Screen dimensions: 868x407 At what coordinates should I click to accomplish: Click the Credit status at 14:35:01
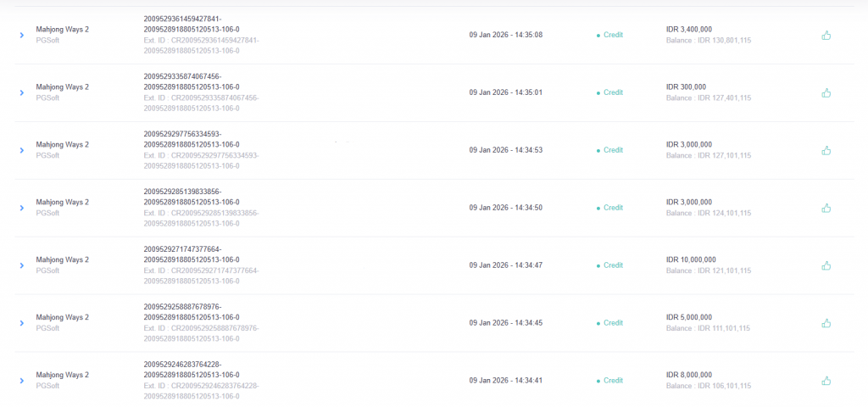click(612, 92)
